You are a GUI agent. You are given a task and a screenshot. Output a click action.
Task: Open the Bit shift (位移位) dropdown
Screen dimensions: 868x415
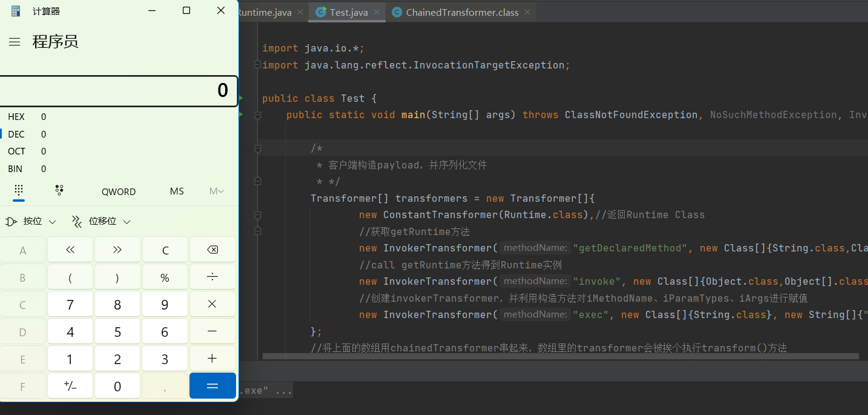tap(101, 222)
